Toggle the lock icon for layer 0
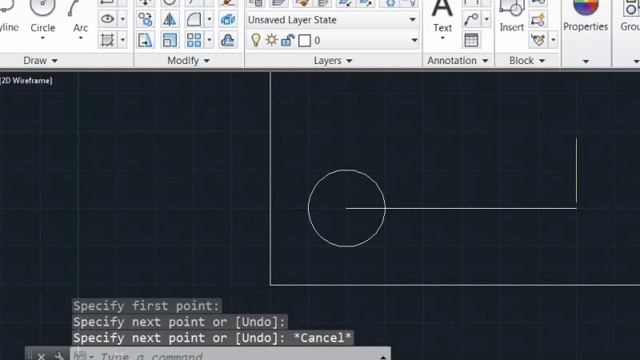Viewport: 640px width, 360px height. [288, 40]
